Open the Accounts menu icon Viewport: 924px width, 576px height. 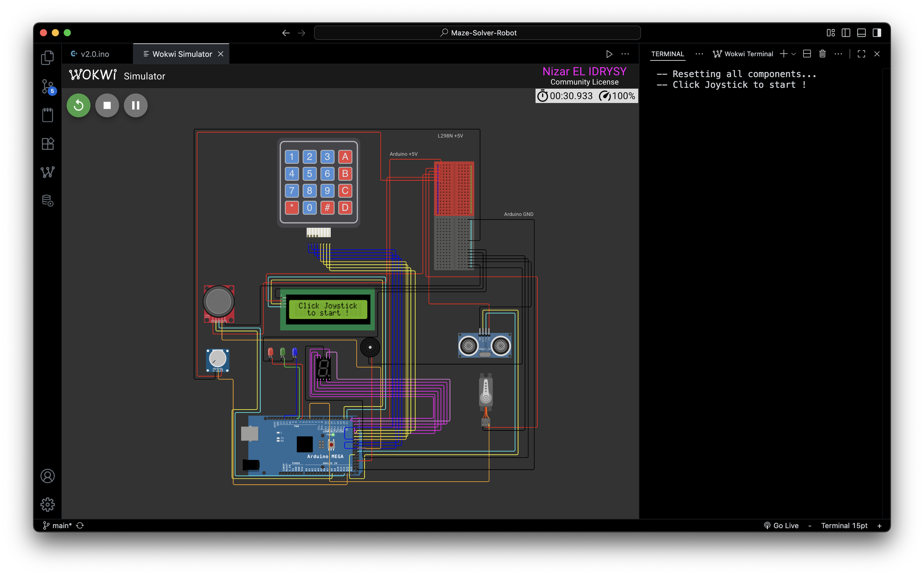(47, 476)
